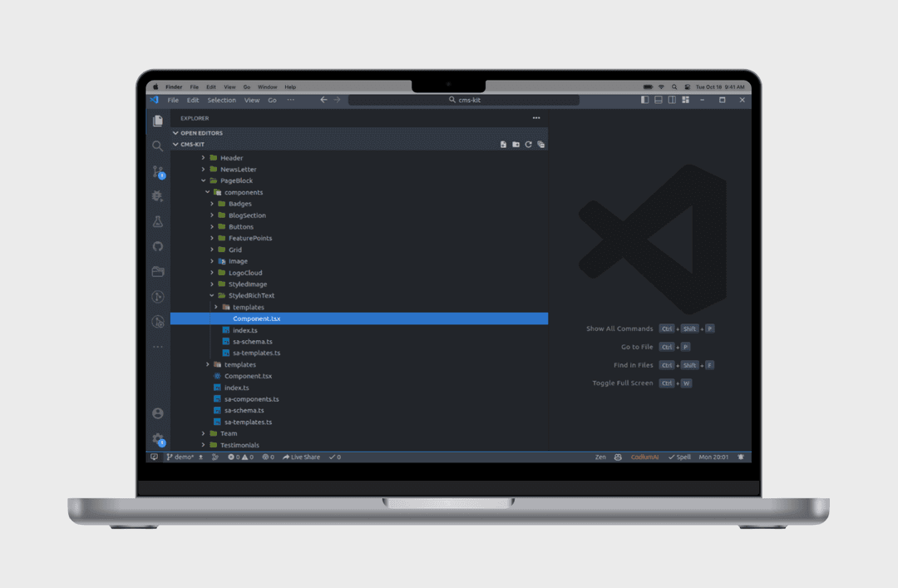Click the New File icon in CMS-KIT header
898x588 pixels.
503,145
